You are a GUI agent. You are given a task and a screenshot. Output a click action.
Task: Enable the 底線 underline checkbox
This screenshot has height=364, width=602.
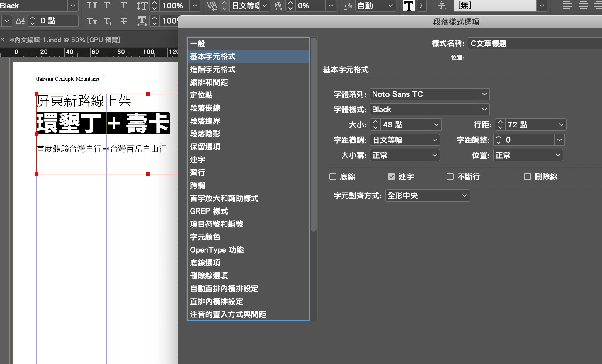click(x=333, y=176)
